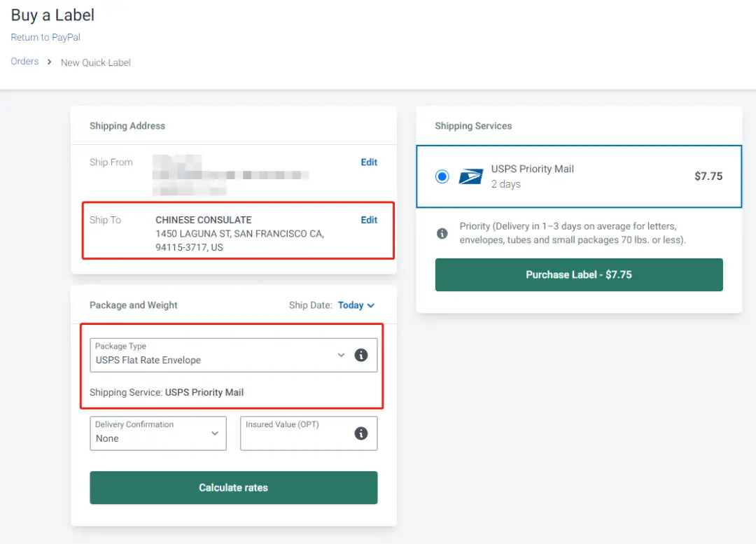
Task: Click the Package Type chevron arrow
Action: [x=341, y=356]
